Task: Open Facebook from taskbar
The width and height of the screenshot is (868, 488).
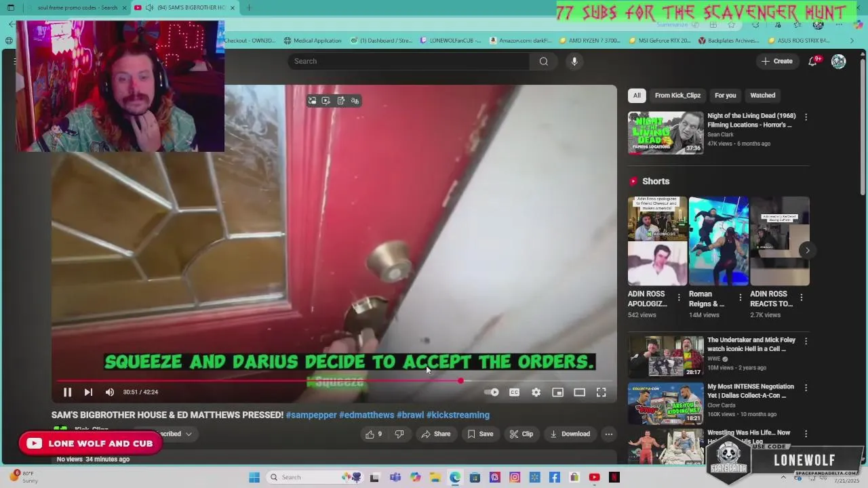Action: coord(555,477)
